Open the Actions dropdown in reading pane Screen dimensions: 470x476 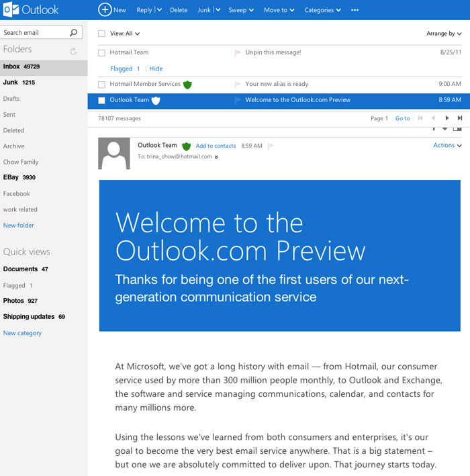[447, 145]
